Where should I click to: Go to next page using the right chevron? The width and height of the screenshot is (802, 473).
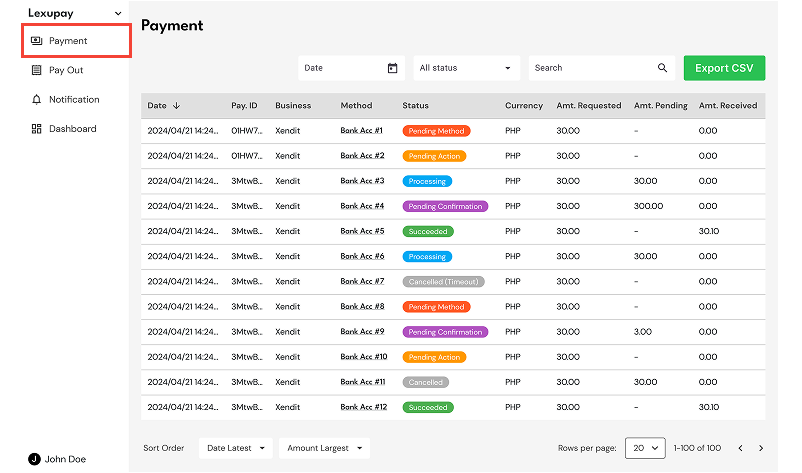click(x=761, y=448)
